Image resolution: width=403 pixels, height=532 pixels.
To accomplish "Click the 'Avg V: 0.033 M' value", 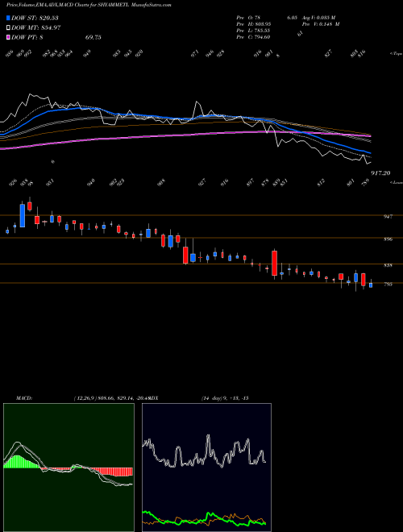I will tap(321, 18).
